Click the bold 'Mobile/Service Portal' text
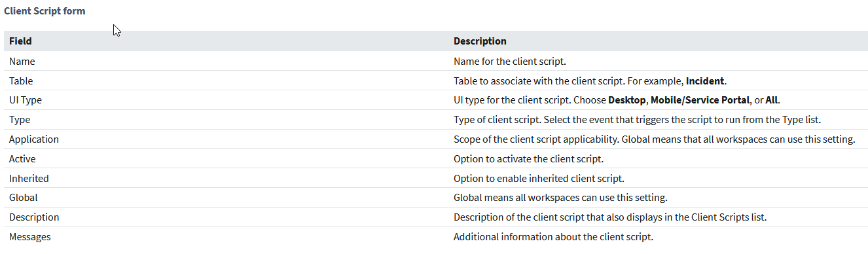Screen dimensions: 868x254 pyautogui.click(x=700, y=100)
